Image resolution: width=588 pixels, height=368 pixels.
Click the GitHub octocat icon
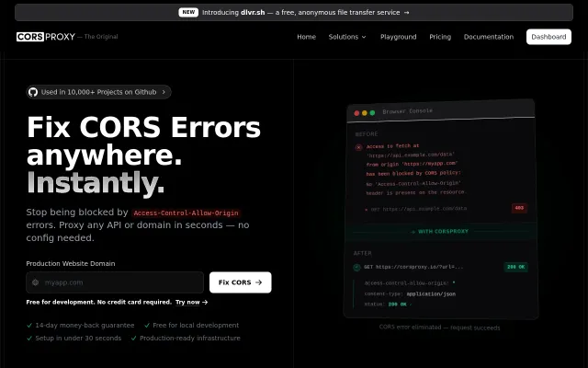[x=33, y=92]
